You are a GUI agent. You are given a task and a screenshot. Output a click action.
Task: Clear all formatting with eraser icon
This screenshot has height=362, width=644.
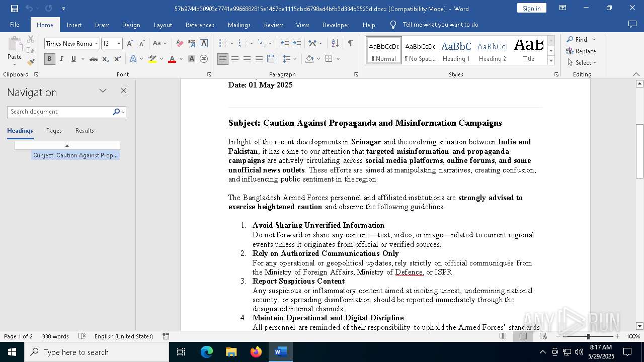(x=180, y=44)
